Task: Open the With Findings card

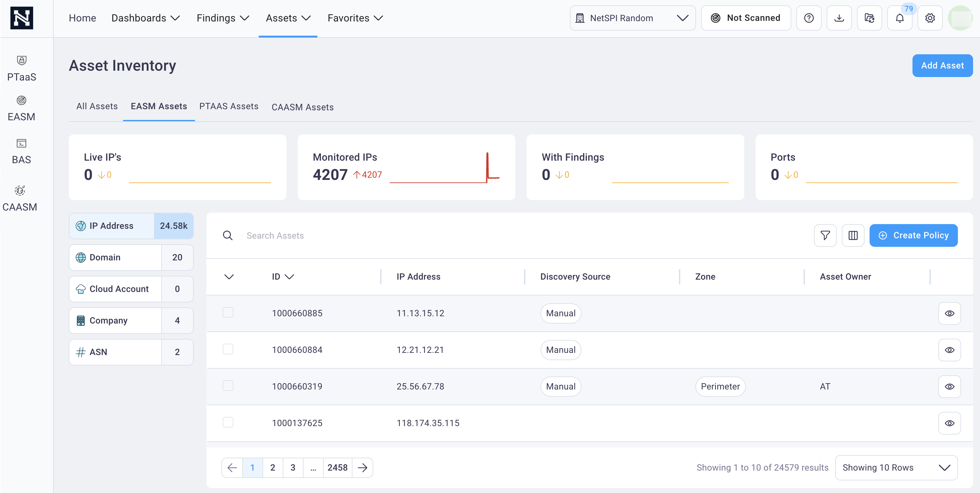Action: (635, 167)
